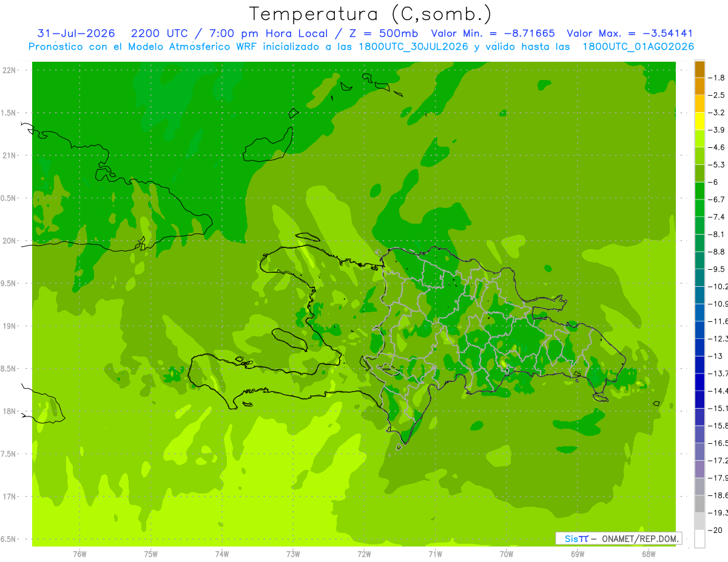
Task: Click longitude label "76W"
Action: [x=79, y=554]
